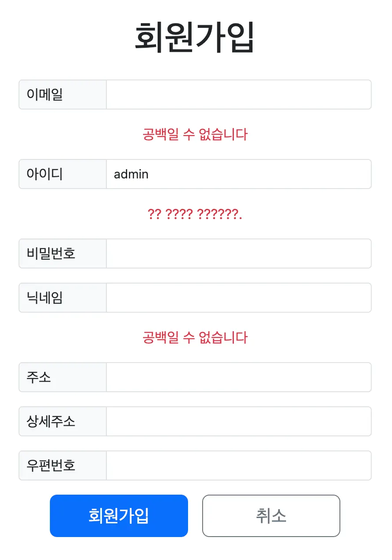Click the 비밀번호 label
The image size is (392, 560).
pyautogui.click(x=62, y=254)
